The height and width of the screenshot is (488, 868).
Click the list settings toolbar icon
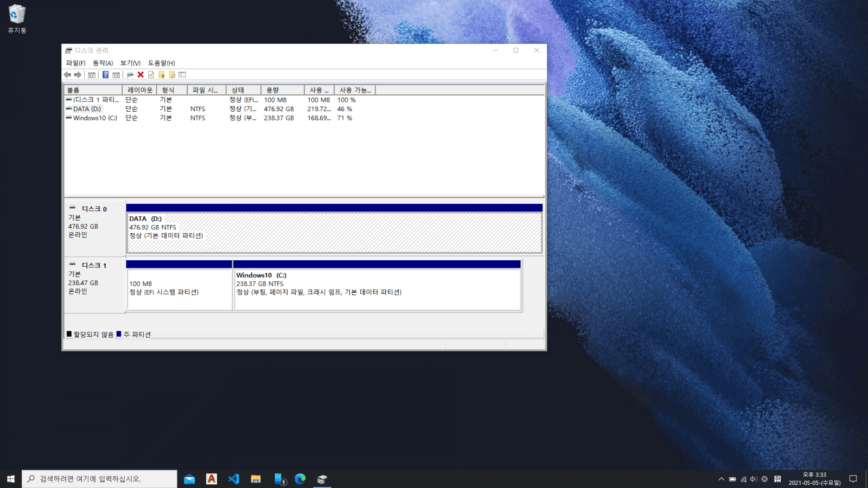click(x=182, y=75)
